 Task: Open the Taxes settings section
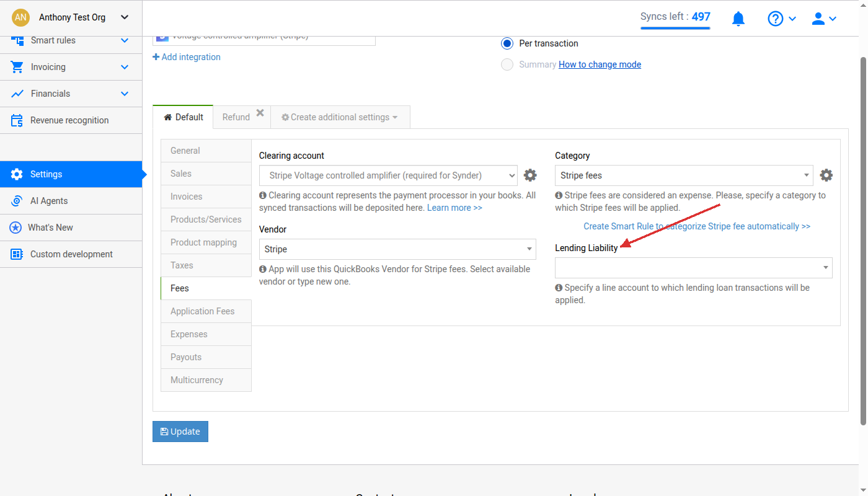point(206,265)
